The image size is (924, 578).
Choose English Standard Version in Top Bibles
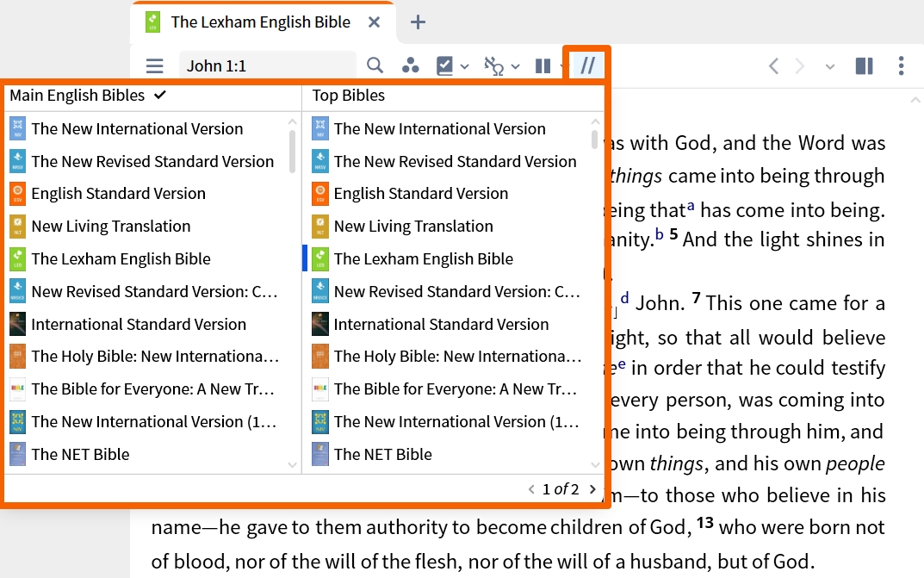click(448, 193)
